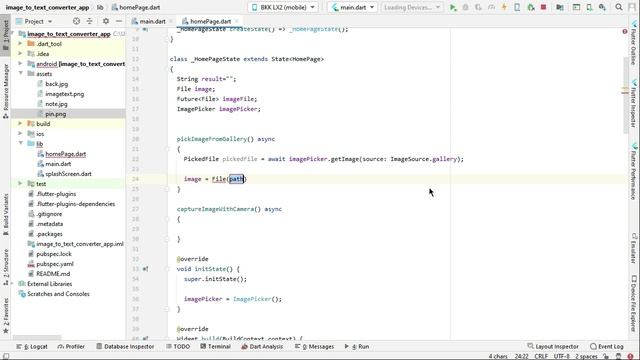
Task: Open the Messages tool window
Action: pyautogui.click(x=314, y=347)
